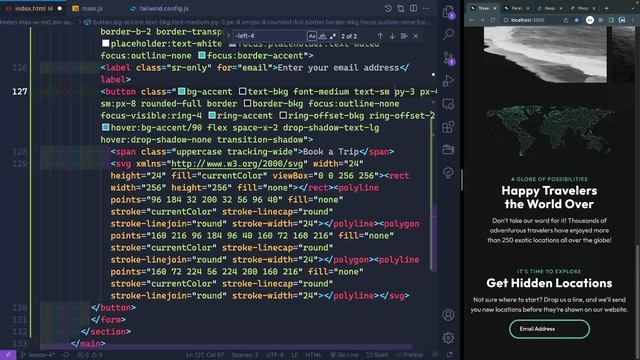The height and width of the screenshot is (360, 640).
Task: Select HTML language mode in status bar
Action: point(313,355)
